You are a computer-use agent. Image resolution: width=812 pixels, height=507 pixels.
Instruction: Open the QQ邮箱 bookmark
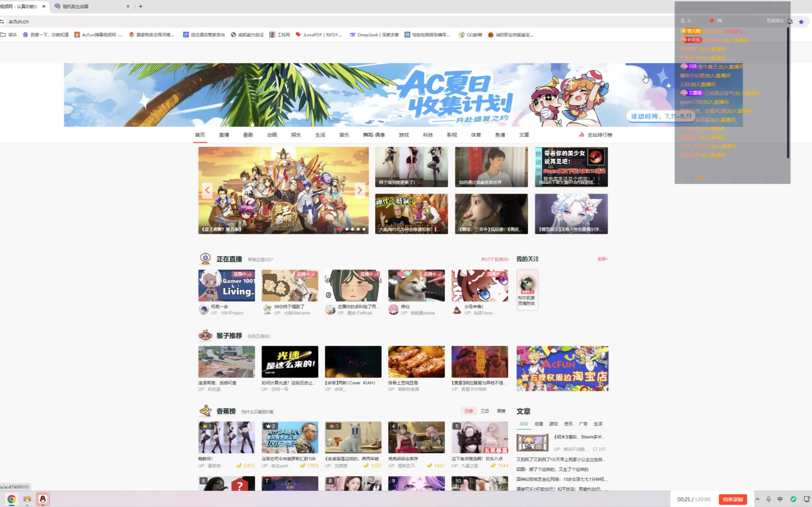coord(470,34)
